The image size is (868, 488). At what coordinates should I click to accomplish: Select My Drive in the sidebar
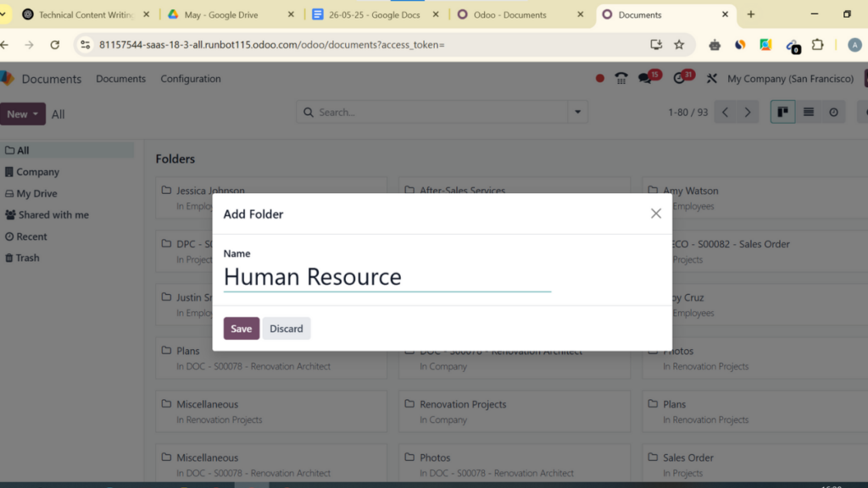pyautogui.click(x=67, y=193)
